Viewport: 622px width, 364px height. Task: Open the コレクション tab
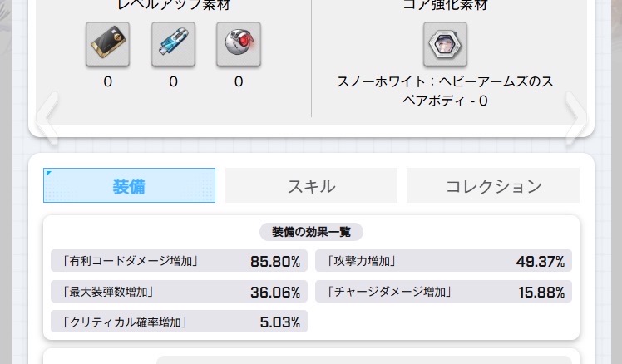[493, 186]
